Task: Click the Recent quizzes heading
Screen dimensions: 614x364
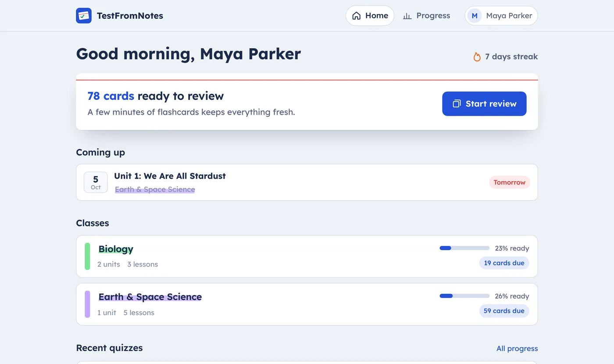Action: click(109, 348)
